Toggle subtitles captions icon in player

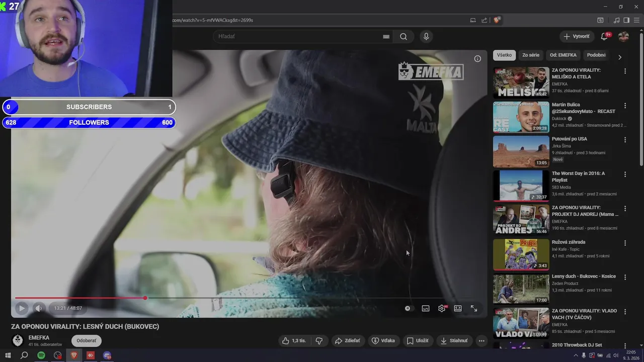tap(426, 308)
